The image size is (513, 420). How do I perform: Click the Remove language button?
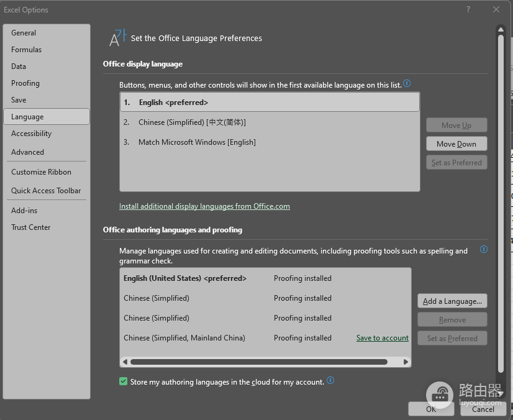click(452, 319)
